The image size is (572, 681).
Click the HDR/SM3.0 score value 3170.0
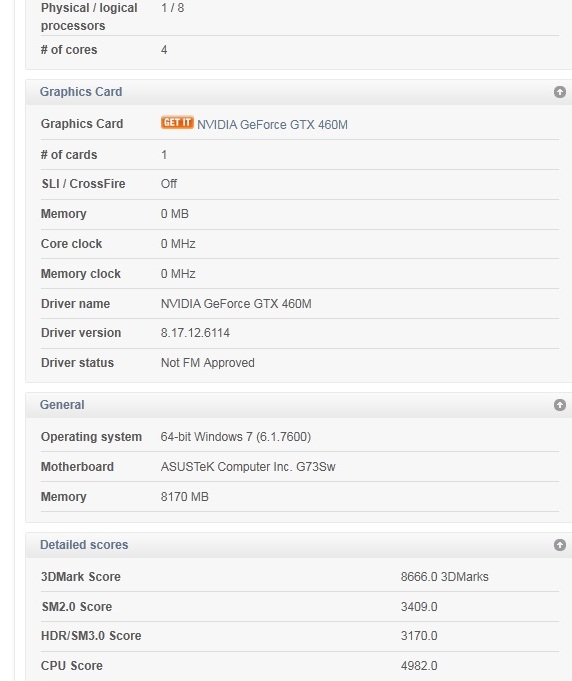(x=419, y=636)
